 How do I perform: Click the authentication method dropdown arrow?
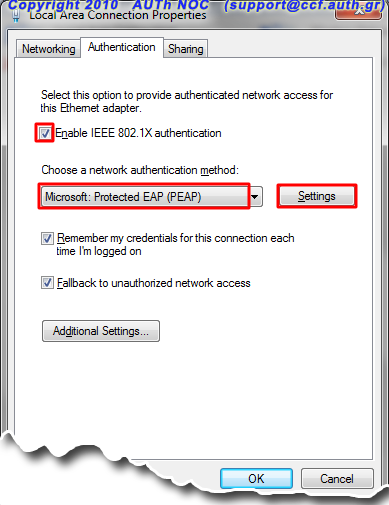255,196
